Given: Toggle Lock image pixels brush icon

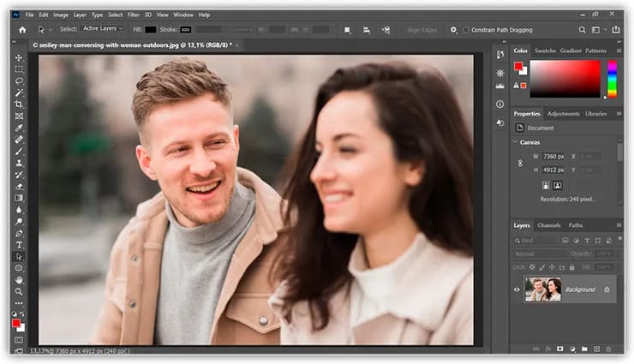Looking at the screenshot, I should 541,267.
